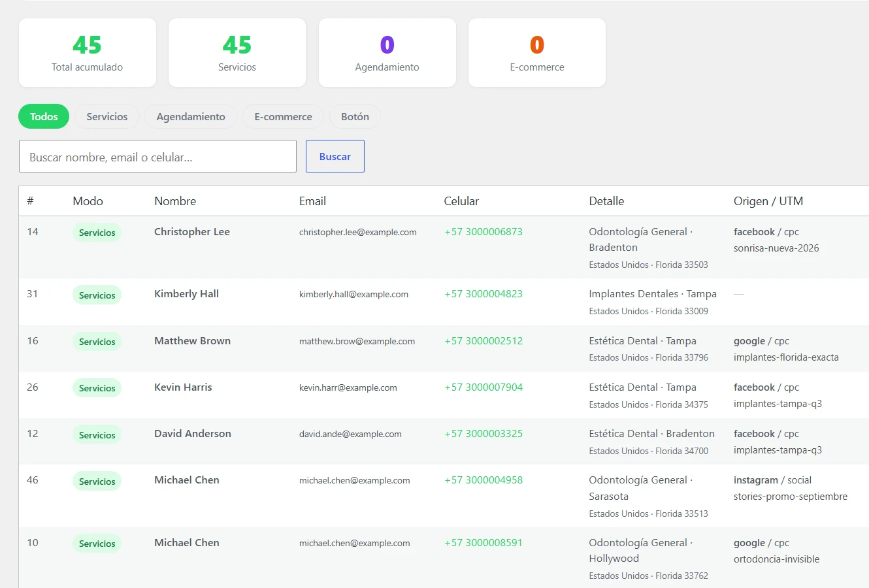Screen dimensions: 869x588
Task: Select email kevin.harr@example.com
Action: (x=348, y=388)
